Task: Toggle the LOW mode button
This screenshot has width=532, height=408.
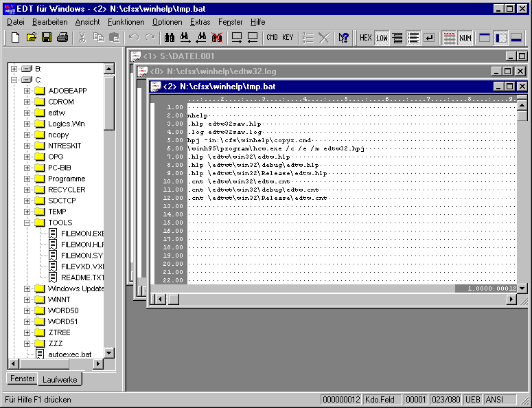Action: point(382,38)
